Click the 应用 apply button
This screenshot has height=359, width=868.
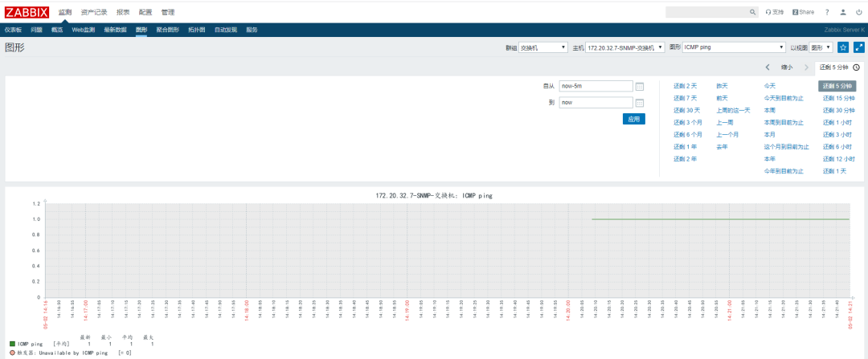click(x=634, y=119)
